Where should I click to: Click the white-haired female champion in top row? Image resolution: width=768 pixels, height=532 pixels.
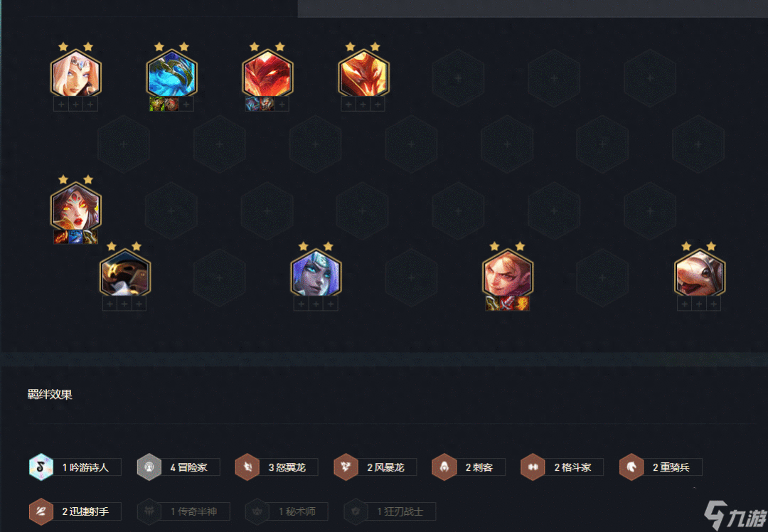(x=76, y=73)
